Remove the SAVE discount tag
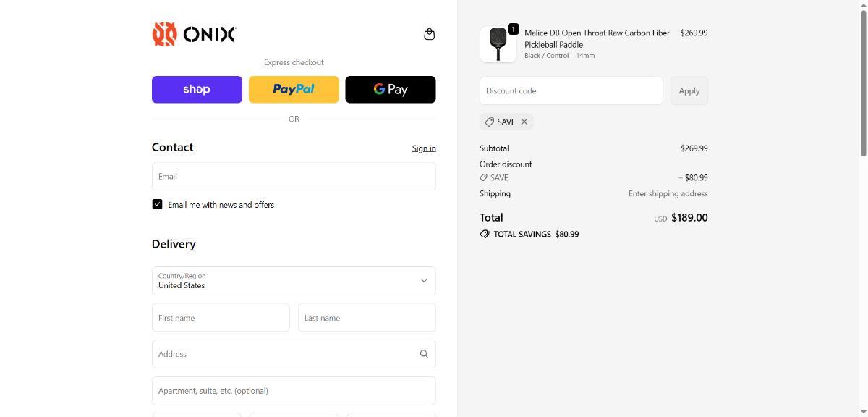The height and width of the screenshot is (417, 868). click(x=524, y=122)
